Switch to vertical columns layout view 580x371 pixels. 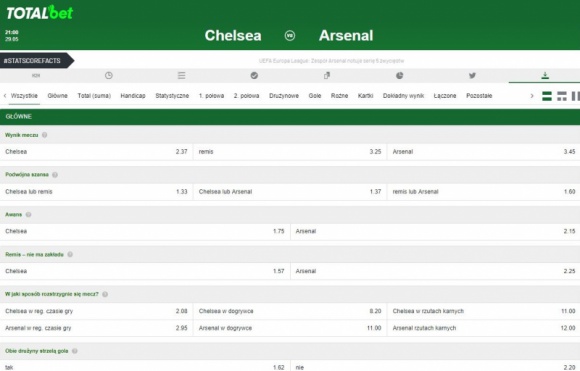pos(576,96)
